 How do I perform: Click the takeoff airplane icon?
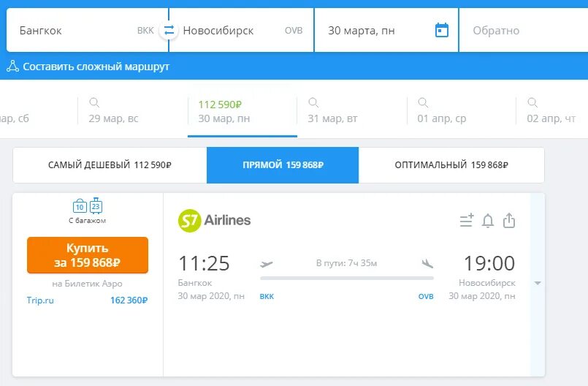click(x=267, y=264)
